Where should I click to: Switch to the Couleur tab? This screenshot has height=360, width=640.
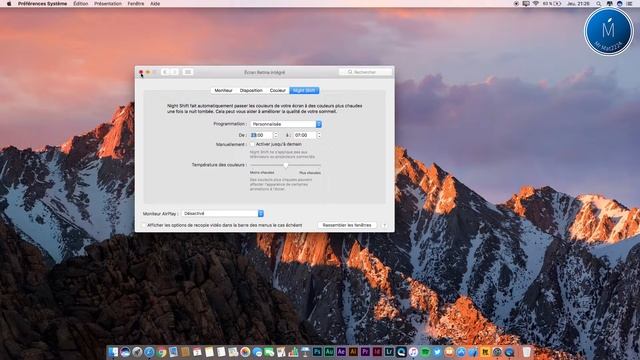click(x=278, y=90)
